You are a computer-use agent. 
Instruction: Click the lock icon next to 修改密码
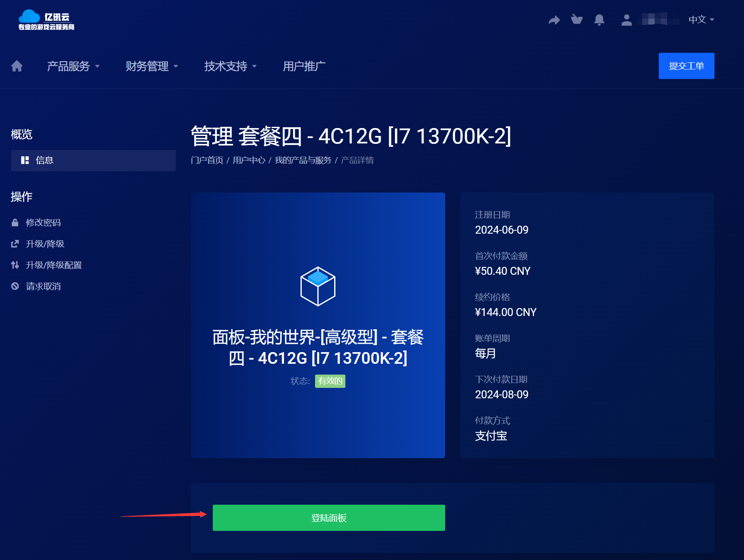15,222
